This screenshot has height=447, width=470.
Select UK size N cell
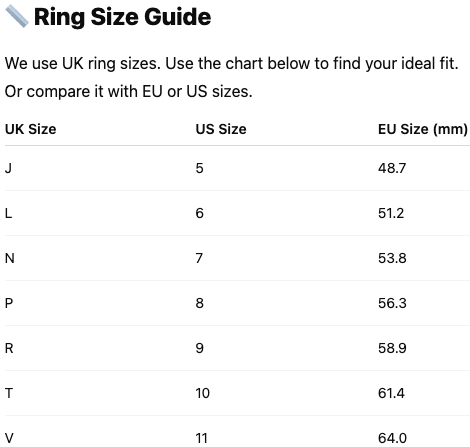point(10,258)
